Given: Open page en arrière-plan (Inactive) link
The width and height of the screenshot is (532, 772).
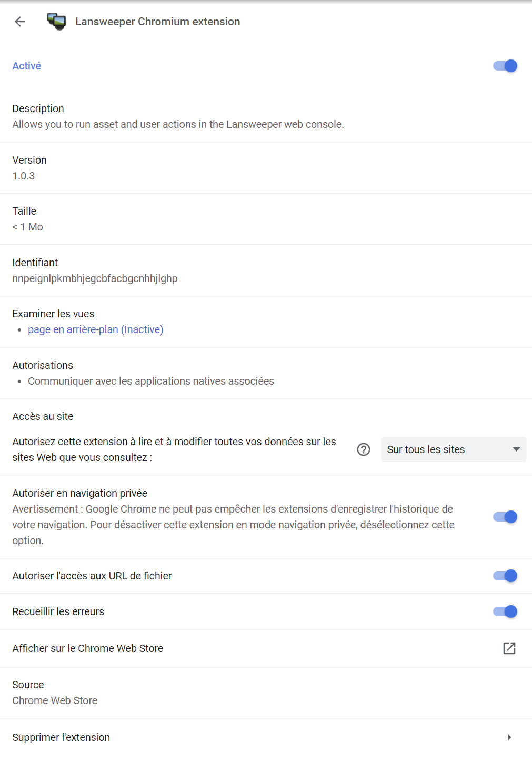Looking at the screenshot, I should [x=95, y=329].
